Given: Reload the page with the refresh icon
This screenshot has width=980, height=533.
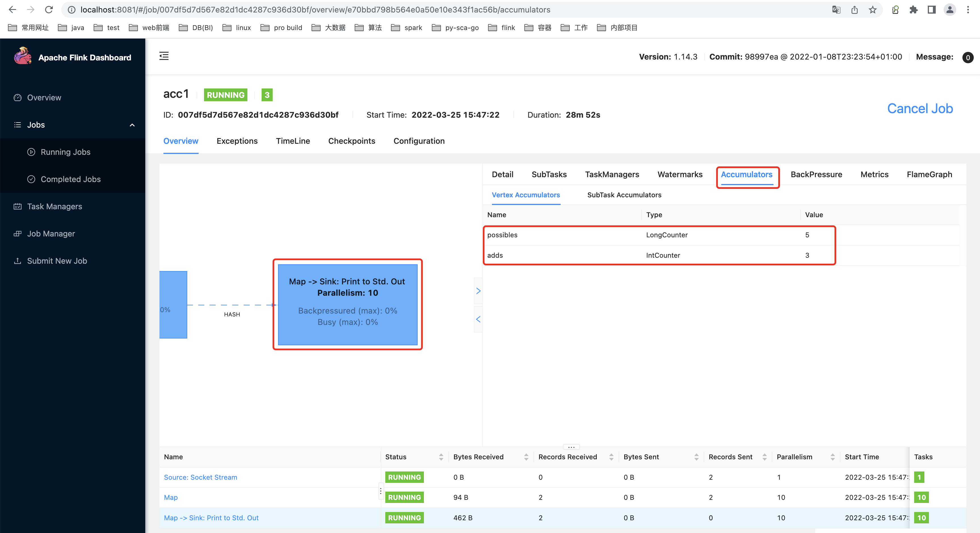Looking at the screenshot, I should coord(49,10).
